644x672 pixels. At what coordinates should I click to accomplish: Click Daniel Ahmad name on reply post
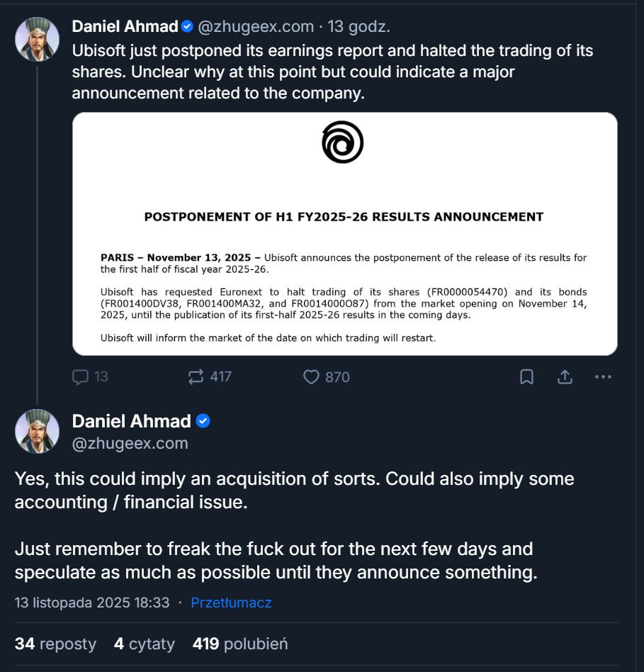131,421
